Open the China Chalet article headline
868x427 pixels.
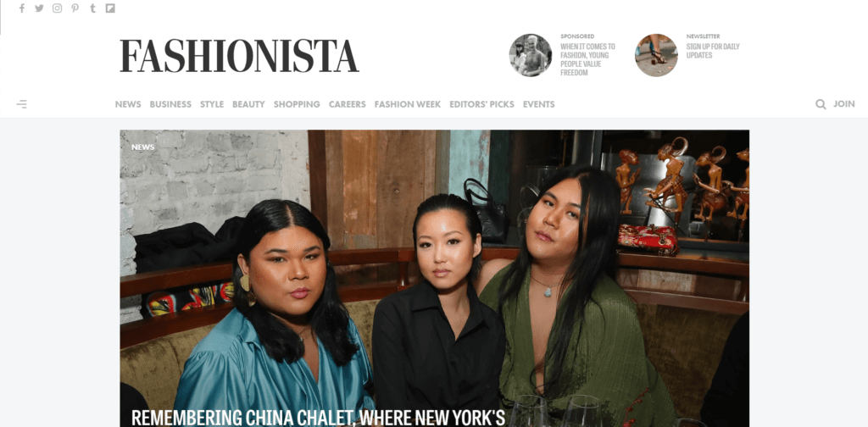click(x=319, y=418)
